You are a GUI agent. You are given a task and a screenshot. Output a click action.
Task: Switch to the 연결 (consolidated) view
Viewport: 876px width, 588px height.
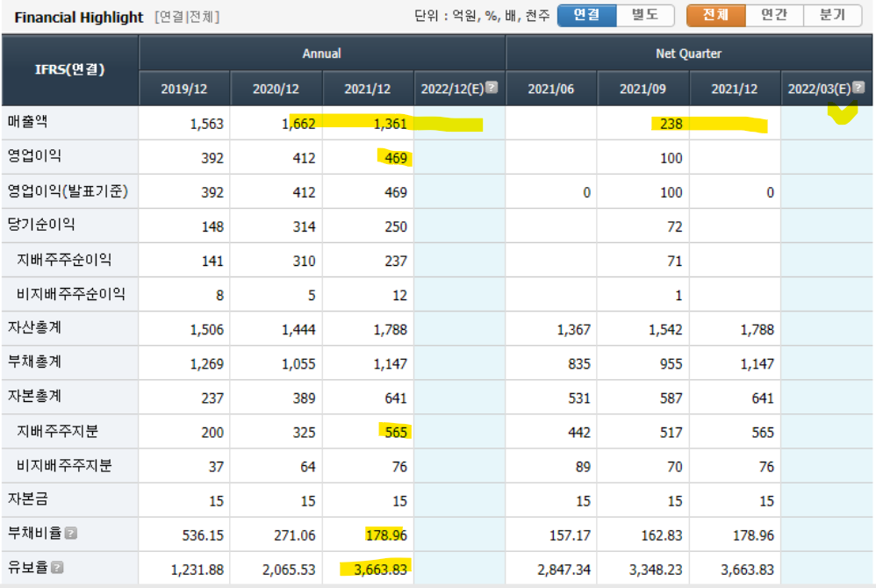[586, 15]
